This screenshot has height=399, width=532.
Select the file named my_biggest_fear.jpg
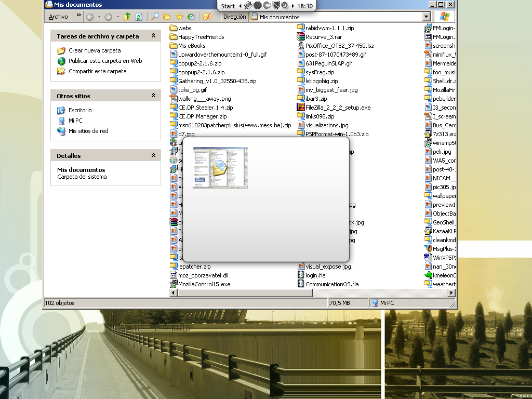click(x=331, y=90)
